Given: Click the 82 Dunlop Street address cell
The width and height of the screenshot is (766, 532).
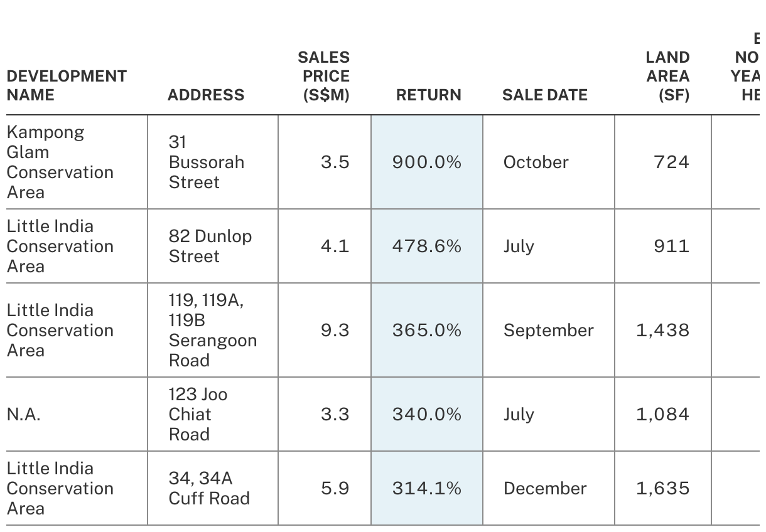Looking at the screenshot, I should pos(210,246).
